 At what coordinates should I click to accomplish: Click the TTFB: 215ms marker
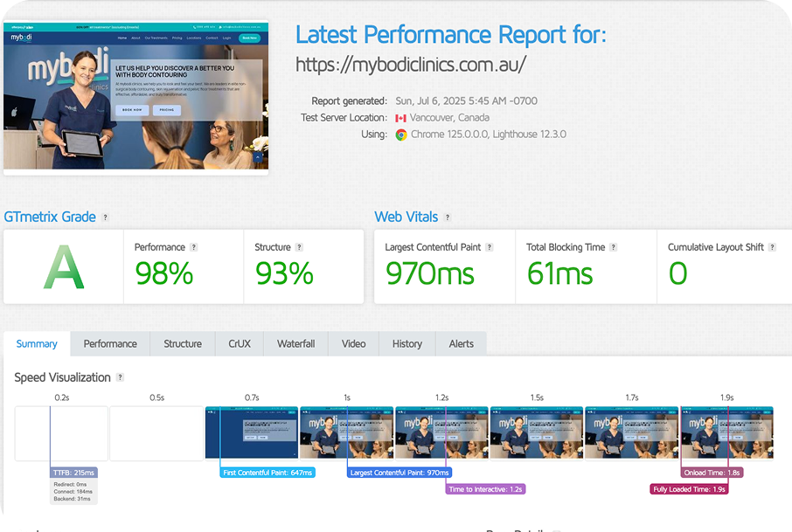(x=73, y=473)
